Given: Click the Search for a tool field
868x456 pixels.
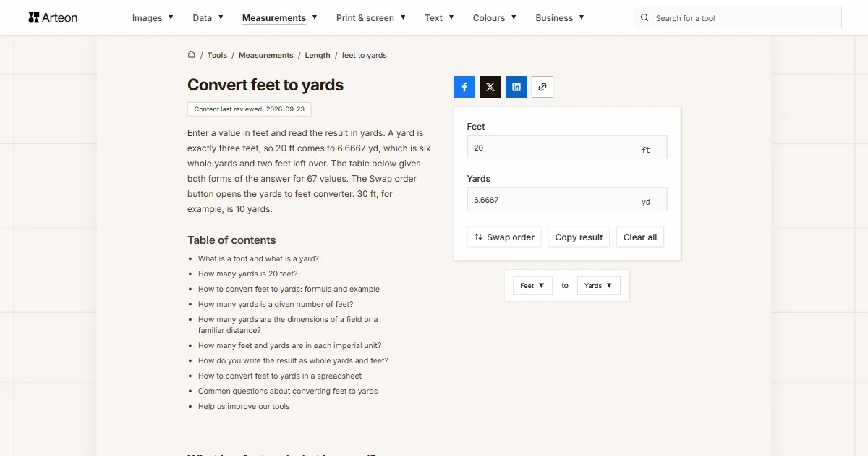Looking at the screenshot, I should [738, 17].
